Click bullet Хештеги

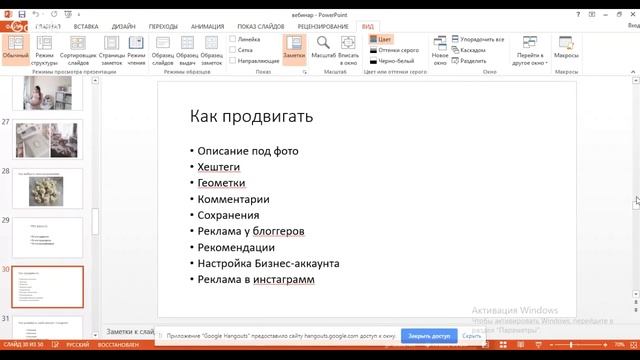[219, 167]
